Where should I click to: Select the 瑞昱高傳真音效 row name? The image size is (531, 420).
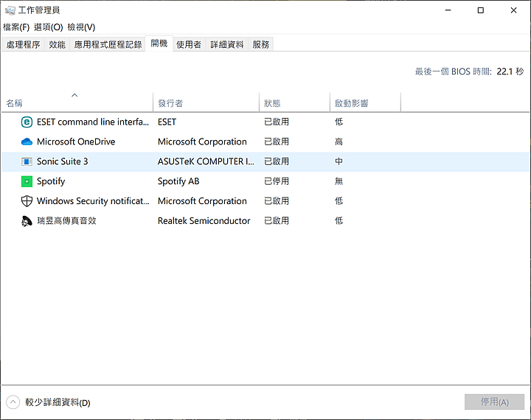[x=66, y=221]
